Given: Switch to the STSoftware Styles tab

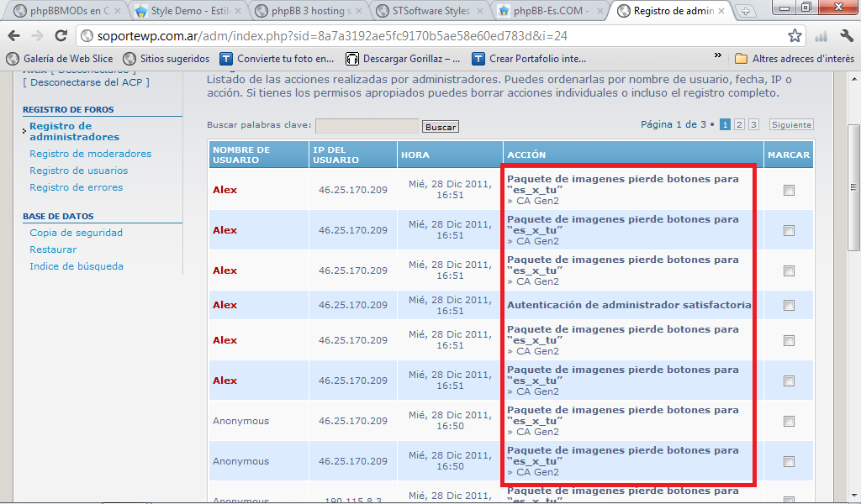Looking at the screenshot, I should pos(430,11).
